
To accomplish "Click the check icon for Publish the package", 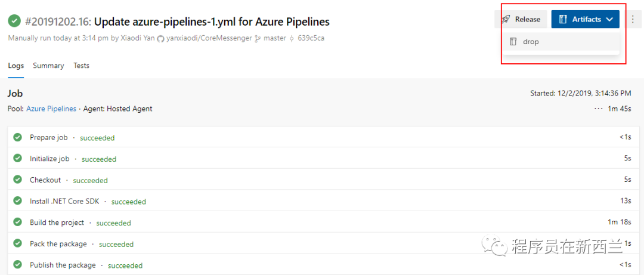I will click(x=17, y=264).
